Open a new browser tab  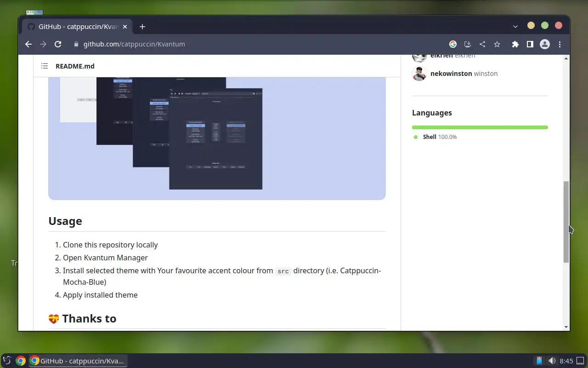tap(142, 27)
